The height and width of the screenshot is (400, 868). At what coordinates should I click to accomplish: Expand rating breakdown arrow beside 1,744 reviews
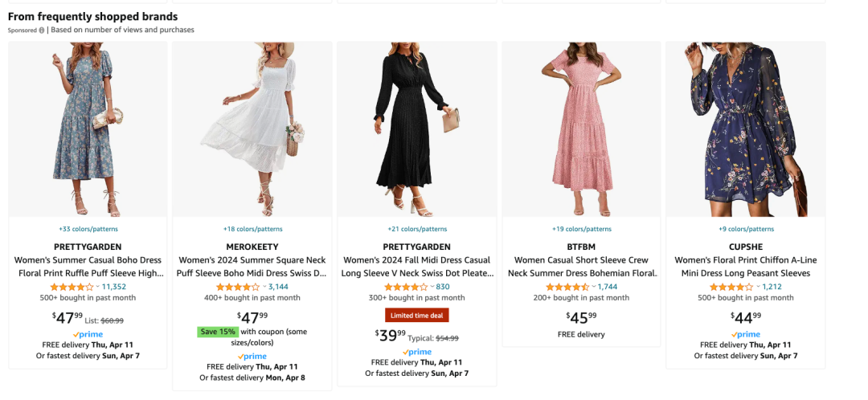[x=593, y=287]
